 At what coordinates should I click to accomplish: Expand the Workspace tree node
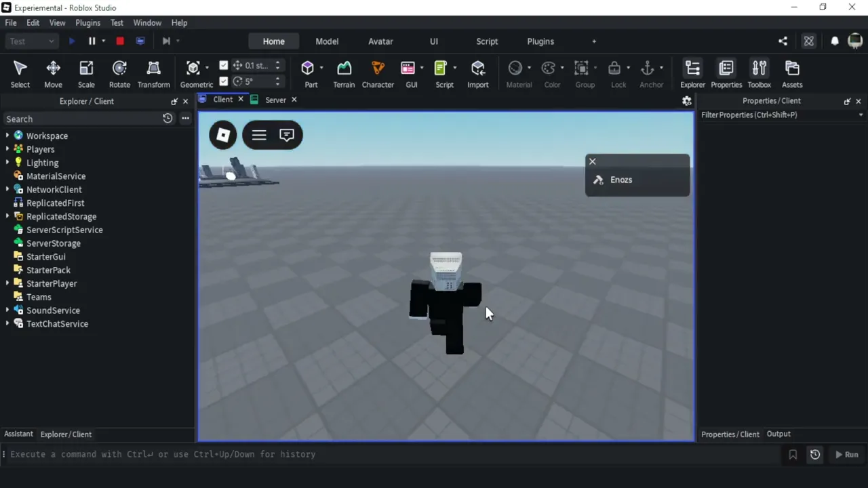7,136
